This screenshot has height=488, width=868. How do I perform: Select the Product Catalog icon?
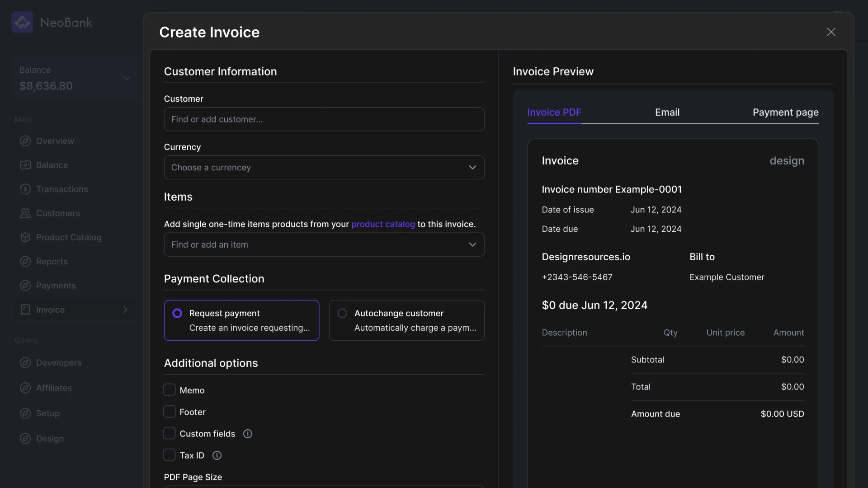point(26,237)
